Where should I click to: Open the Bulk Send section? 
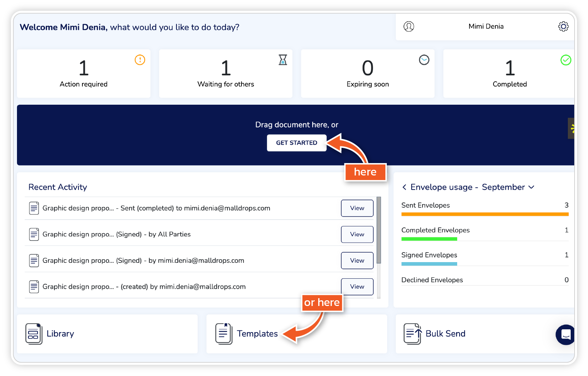click(485, 334)
